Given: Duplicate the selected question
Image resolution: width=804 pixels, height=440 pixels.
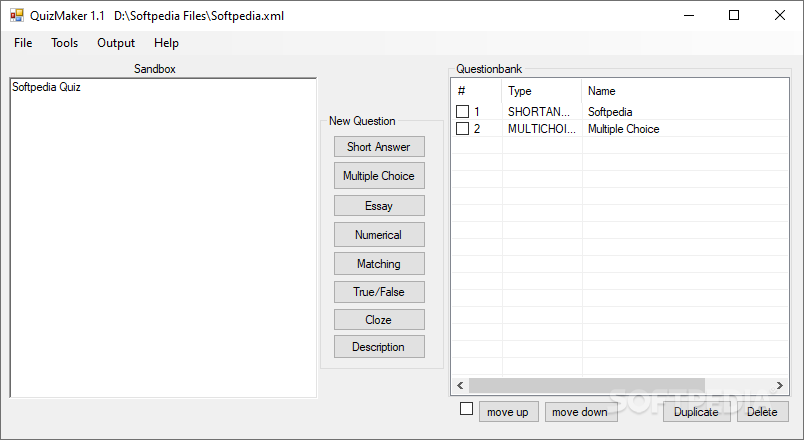Looking at the screenshot, I should click(x=696, y=412).
